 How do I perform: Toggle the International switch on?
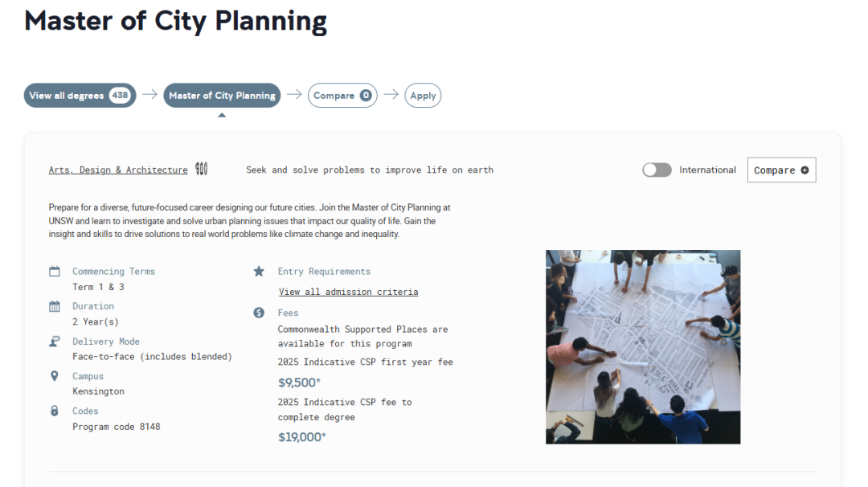click(657, 170)
